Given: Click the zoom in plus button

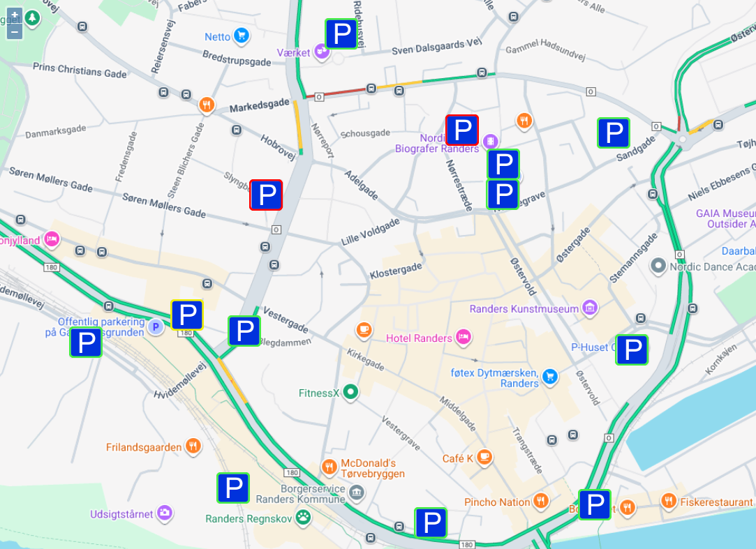Looking at the screenshot, I should (x=15, y=15).
